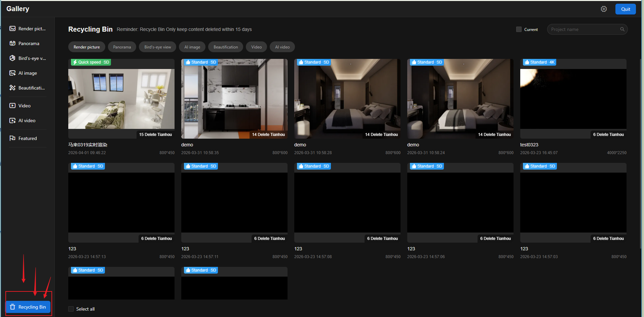Click the Render picture sidebar icon
Screen dimensions: 644x317
(x=12, y=29)
